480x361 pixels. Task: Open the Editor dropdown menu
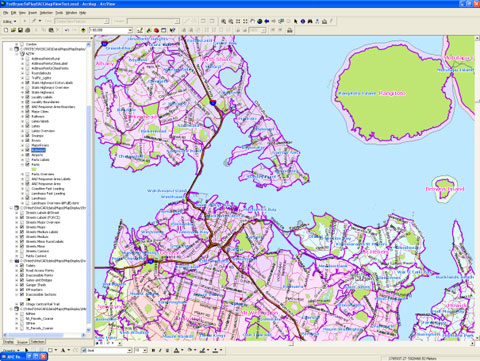[x=9, y=21]
